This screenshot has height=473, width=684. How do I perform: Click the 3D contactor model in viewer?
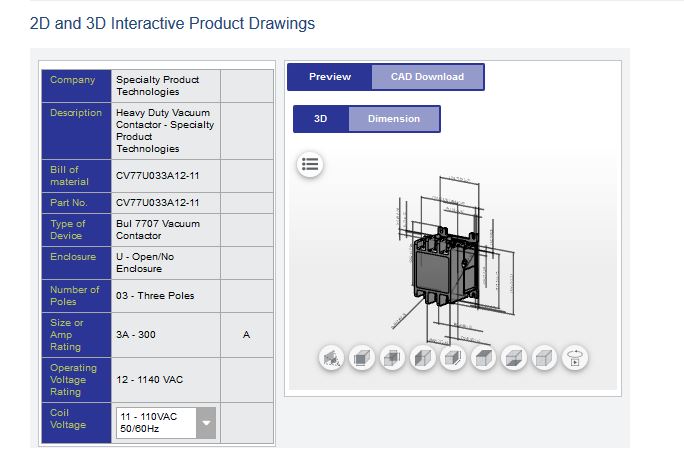445,266
